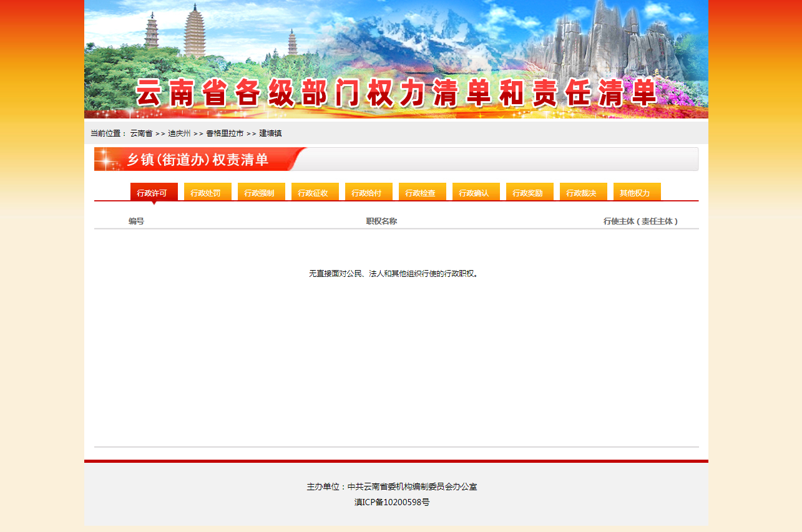Click 云南省 in the breadcrumb
Viewport: 802px width, 532px height.
click(141, 133)
